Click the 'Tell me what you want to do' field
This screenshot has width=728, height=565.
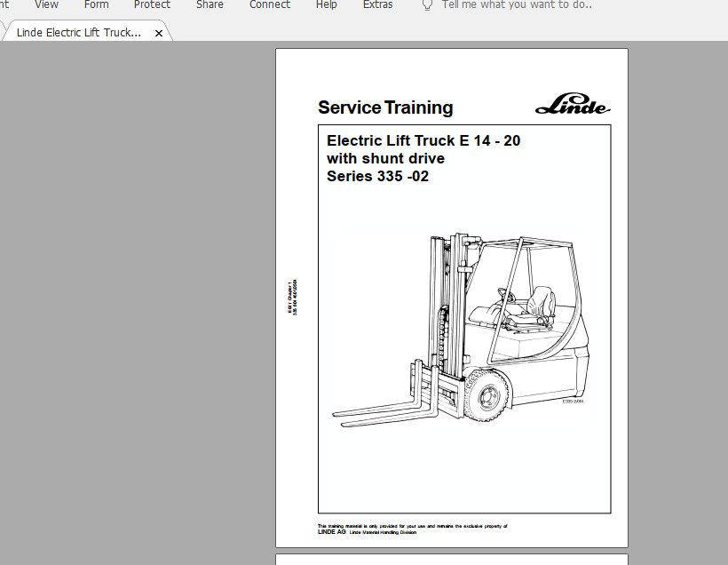pos(517,4)
